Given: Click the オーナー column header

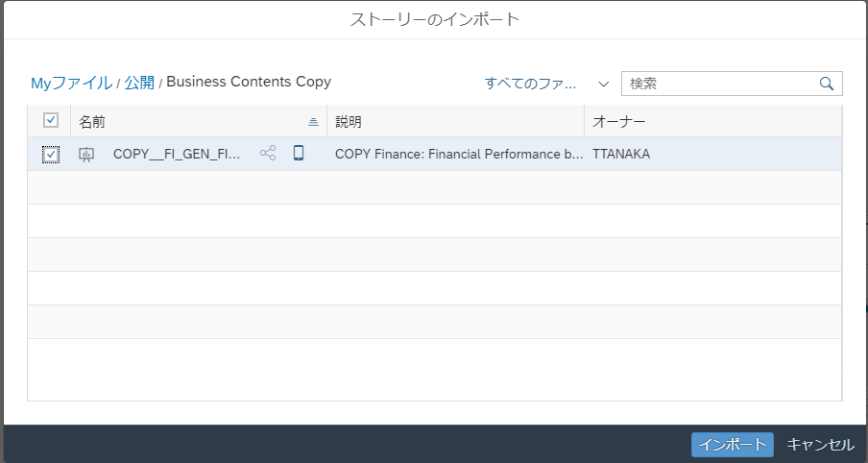Looking at the screenshot, I should pyautogui.click(x=618, y=122).
